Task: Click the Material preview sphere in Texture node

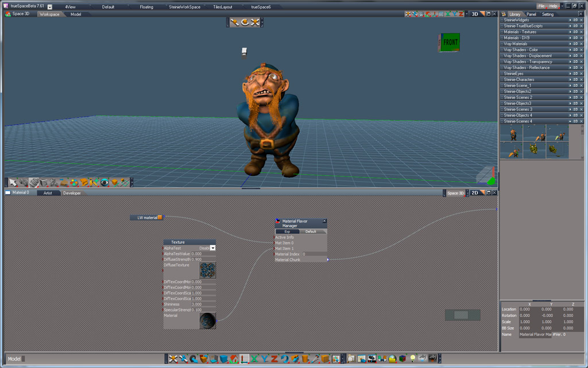Action: point(208,321)
